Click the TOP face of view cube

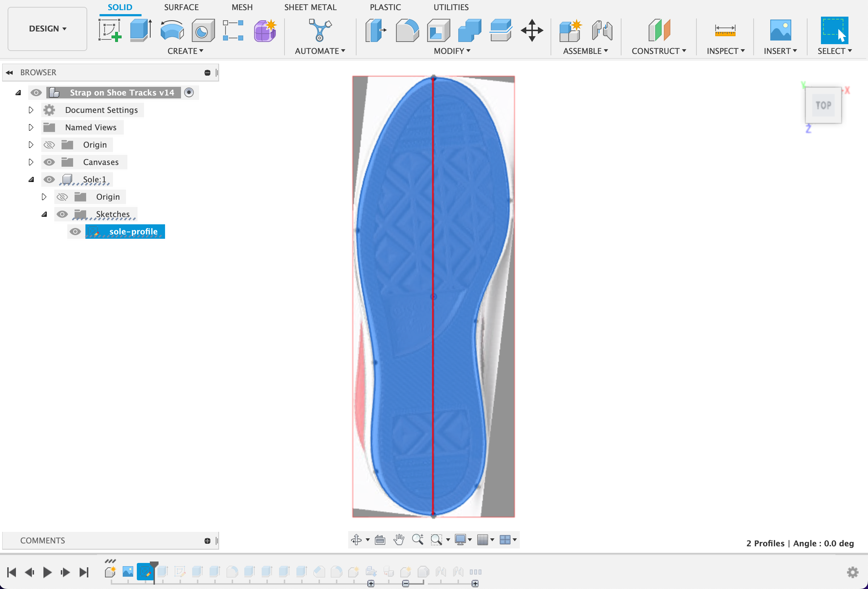(823, 105)
